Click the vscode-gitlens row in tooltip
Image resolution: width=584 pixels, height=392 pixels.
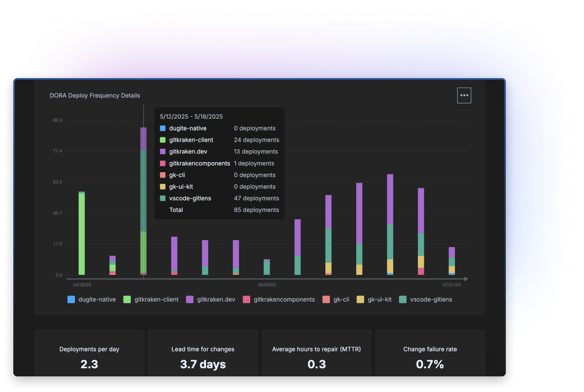[x=219, y=198]
